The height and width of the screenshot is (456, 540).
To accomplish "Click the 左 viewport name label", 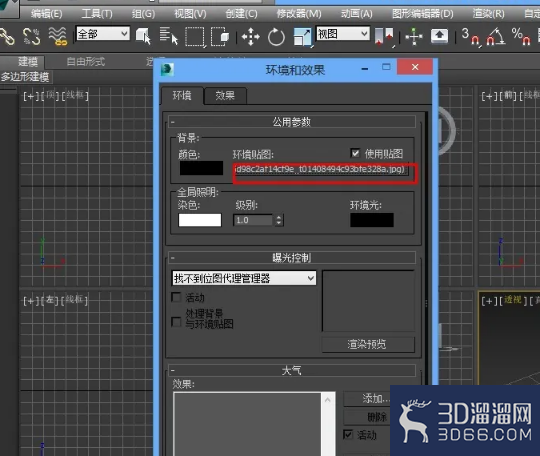I will pyautogui.click(x=50, y=300).
